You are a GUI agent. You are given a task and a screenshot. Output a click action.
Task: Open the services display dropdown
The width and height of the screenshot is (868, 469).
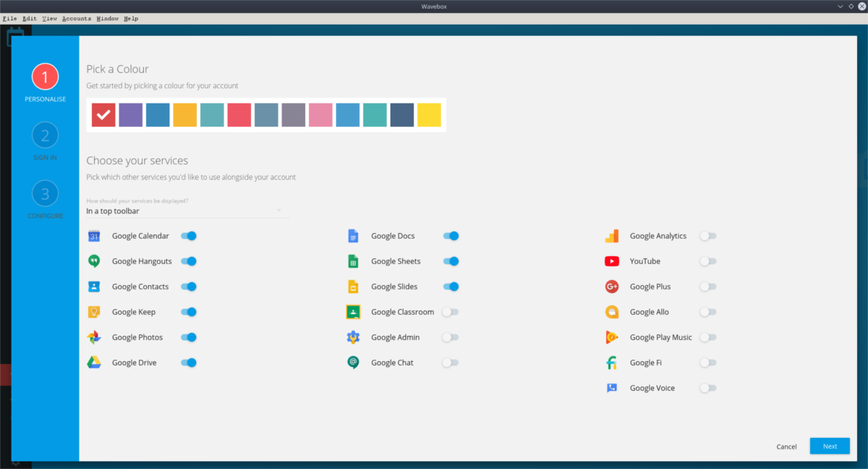pos(184,211)
